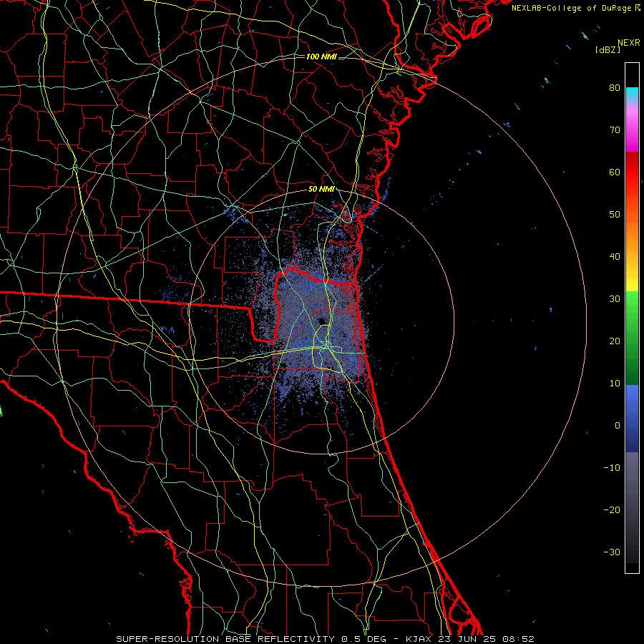Click the -10 value on the dBZ scale
The height and width of the screenshot is (644, 644).
[612, 468]
